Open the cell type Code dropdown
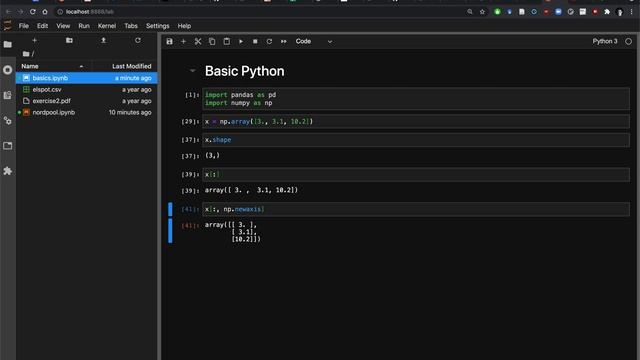Viewport: 640px width, 360px height. point(313,41)
